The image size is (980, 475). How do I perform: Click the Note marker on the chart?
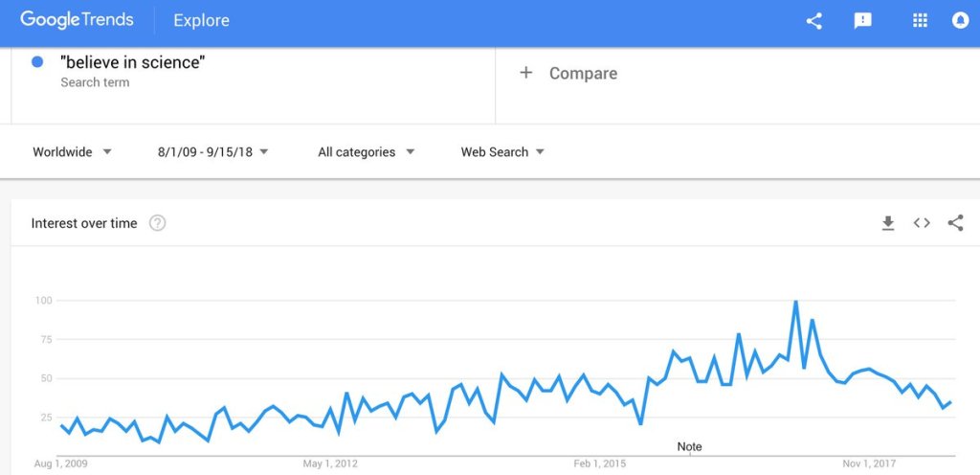pos(689,447)
